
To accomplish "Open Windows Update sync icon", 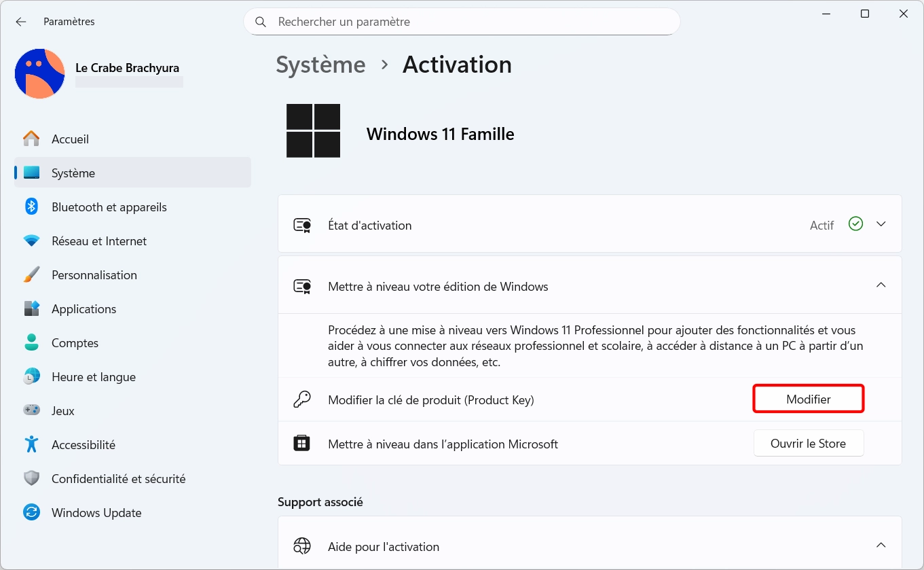I will pyautogui.click(x=31, y=513).
